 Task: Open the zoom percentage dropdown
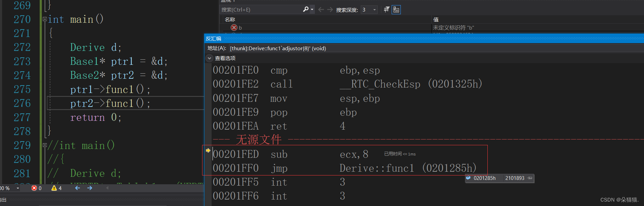[18, 188]
